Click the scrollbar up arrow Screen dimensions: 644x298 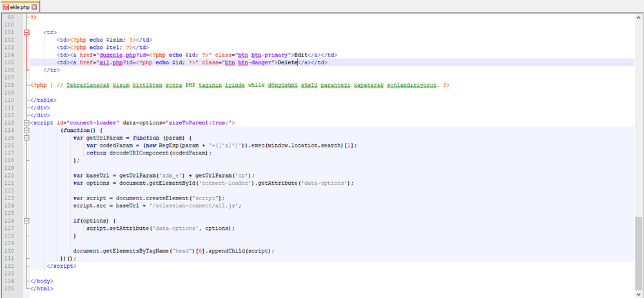click(639, 17)
